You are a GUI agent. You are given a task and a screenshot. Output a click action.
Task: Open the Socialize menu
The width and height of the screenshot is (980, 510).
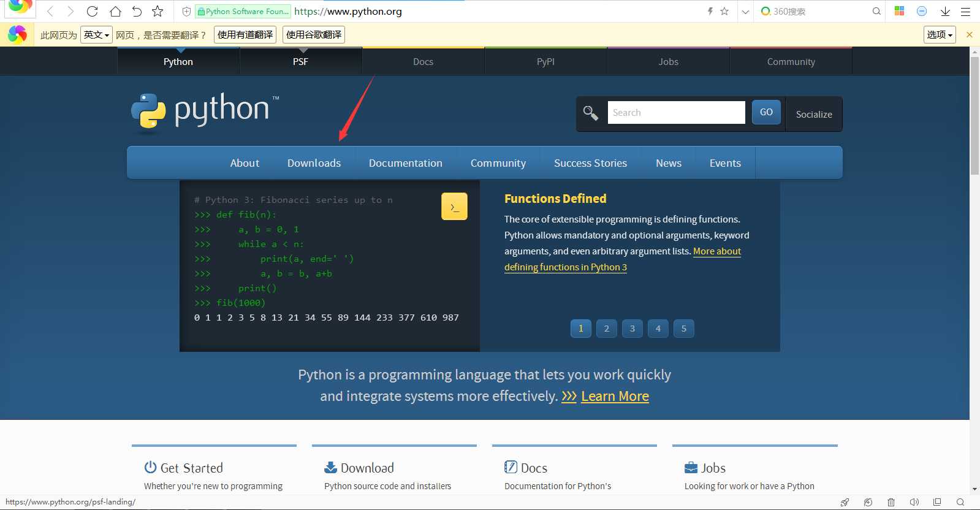pyautogui.click(x=814, y=114)
